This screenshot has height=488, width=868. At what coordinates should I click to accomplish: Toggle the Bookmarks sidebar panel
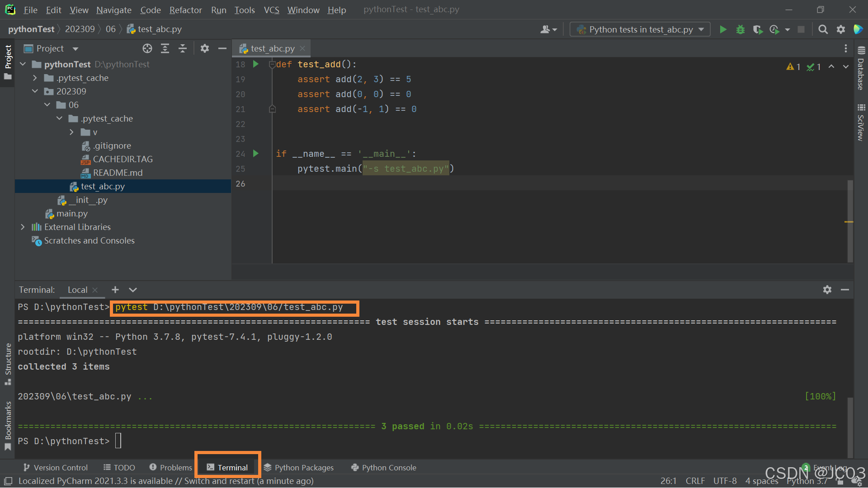coord(8,426)
